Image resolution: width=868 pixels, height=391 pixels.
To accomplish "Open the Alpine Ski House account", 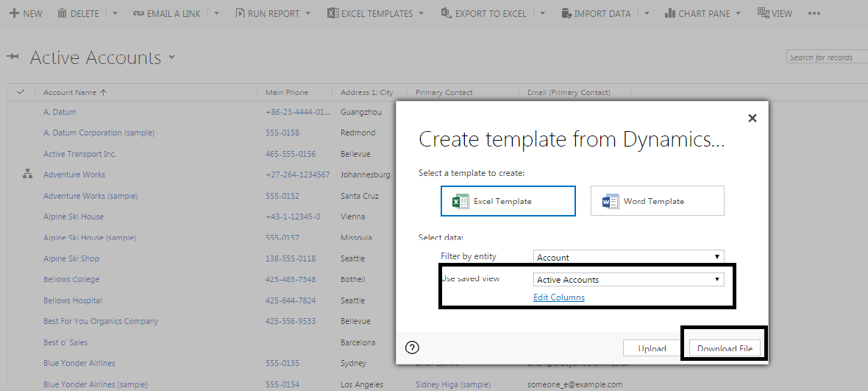I will (73, 216).
